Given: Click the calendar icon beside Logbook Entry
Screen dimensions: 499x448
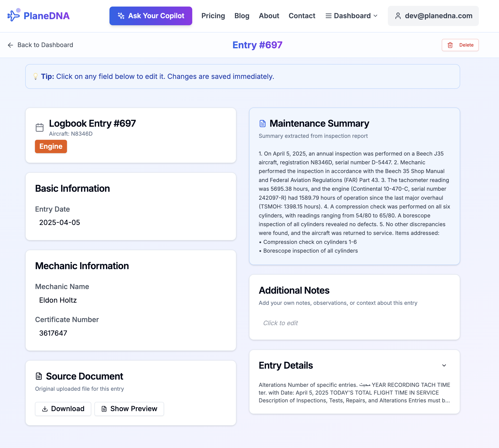Looking at the screenshot, I should (39, 127).
